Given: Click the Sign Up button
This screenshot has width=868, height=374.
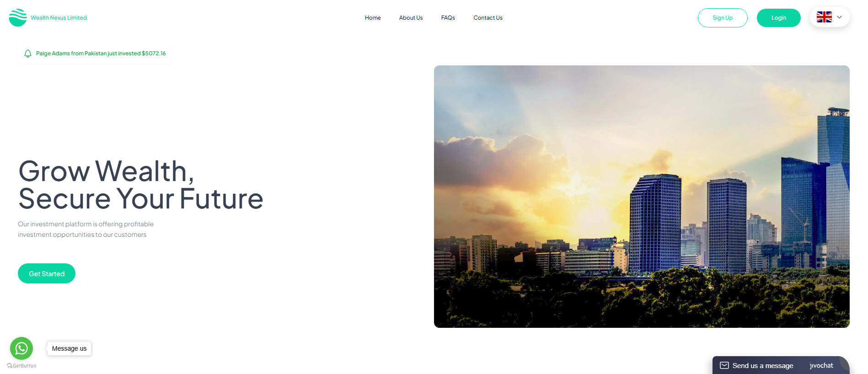Looking at the screenshot, I should 723,18.
